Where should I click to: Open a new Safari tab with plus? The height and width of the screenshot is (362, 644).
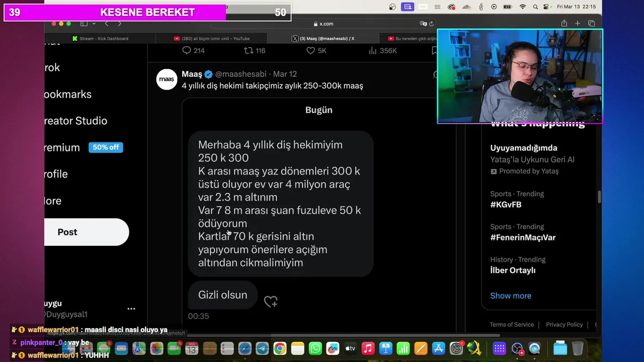point(578,24)
